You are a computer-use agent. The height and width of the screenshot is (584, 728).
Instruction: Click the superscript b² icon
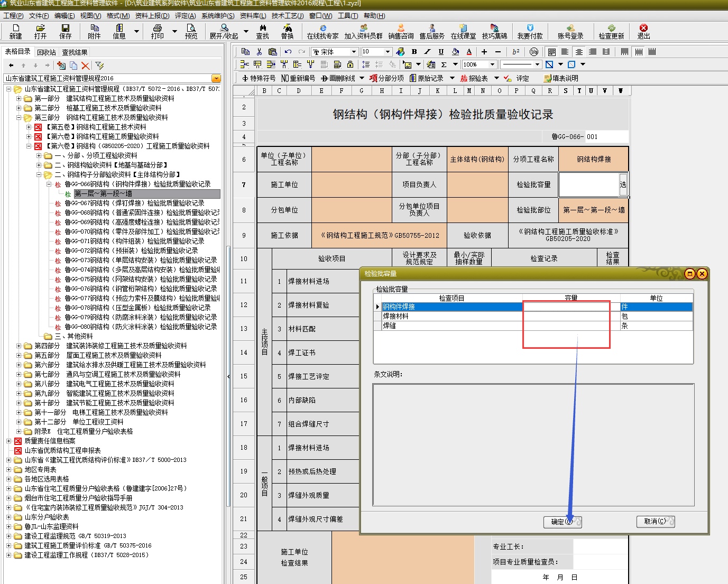pyautogui.click(x=516, y=51)
